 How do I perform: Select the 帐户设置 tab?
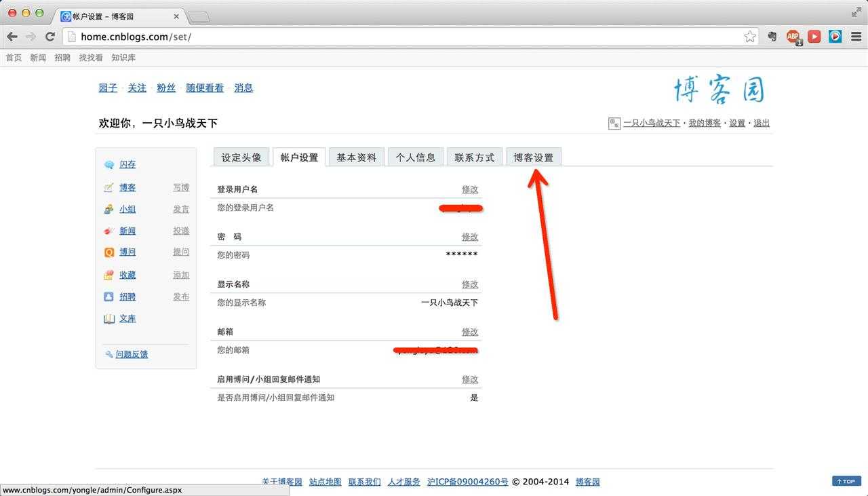[x=299, y=157]
